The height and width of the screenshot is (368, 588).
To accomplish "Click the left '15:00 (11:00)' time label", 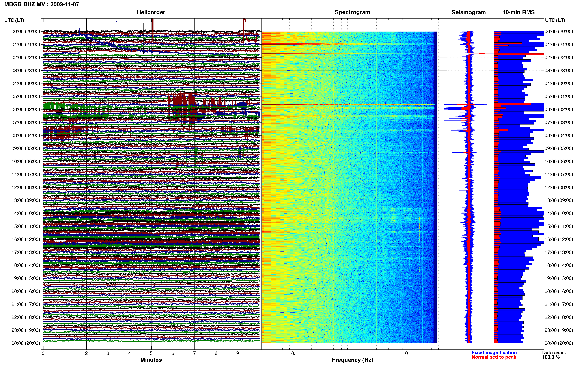I will [x=26, y=226].
